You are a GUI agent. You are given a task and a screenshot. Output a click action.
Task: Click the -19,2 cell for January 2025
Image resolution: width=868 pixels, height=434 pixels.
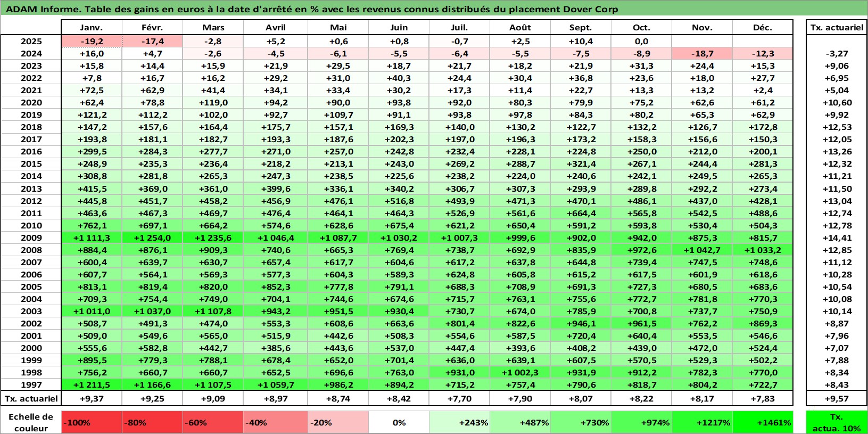pos(92,42)
